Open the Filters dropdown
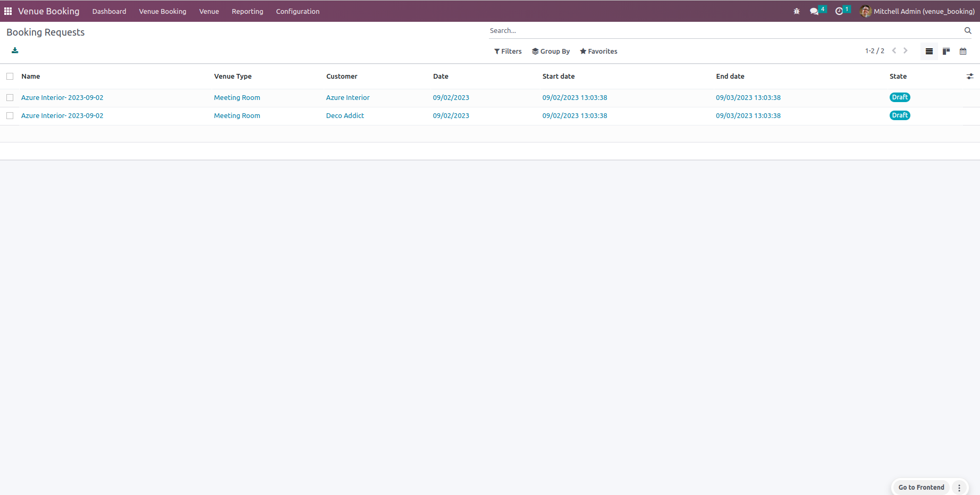 tap(508, 52)
